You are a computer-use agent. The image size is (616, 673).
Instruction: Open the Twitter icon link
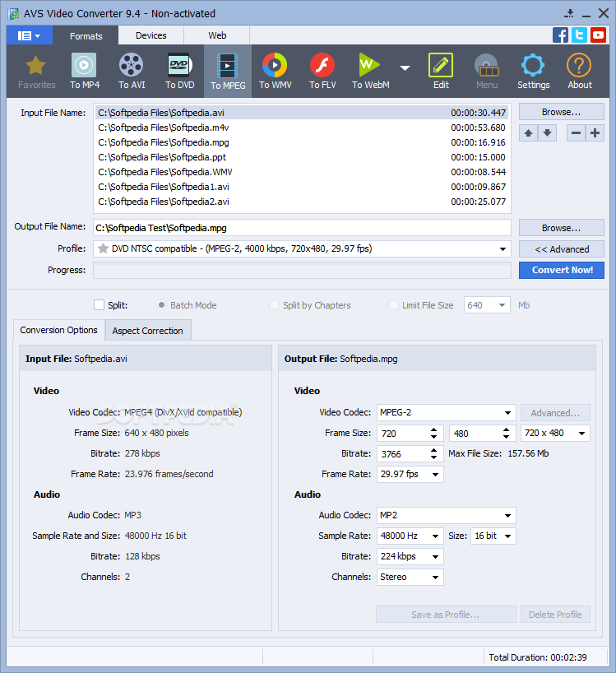pyautogui.click(x=579, y=35)
